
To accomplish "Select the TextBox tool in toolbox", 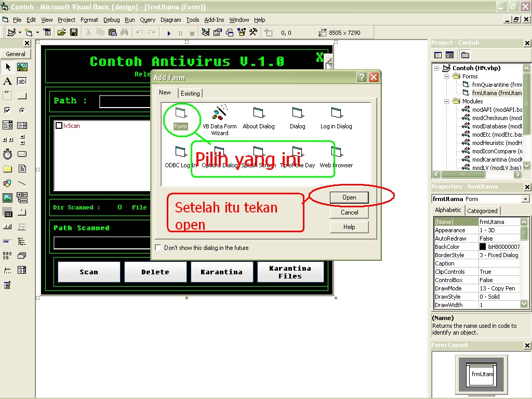I will click(22, 82).
